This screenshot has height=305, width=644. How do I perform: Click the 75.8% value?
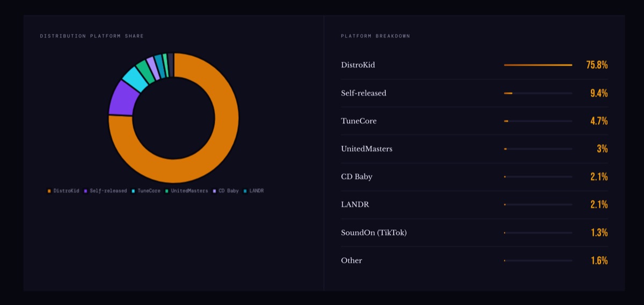(x=597, y=65)
